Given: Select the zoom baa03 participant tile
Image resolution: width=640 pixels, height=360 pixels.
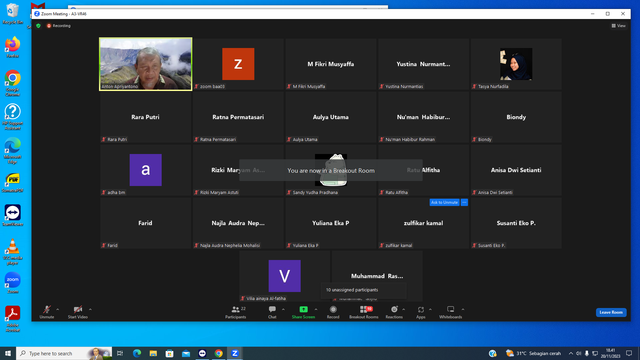Looking at the screenshot, I should 238,64.
